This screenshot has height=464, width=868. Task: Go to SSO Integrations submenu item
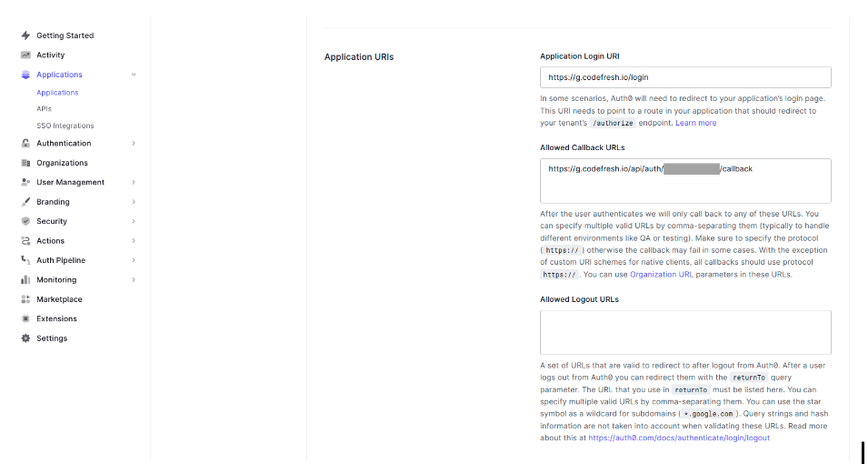(x=65, y=126)
